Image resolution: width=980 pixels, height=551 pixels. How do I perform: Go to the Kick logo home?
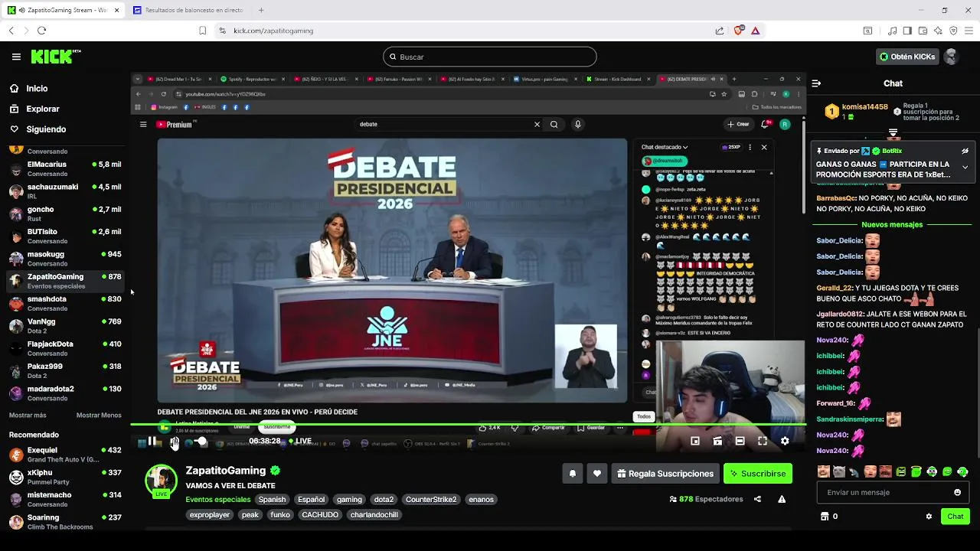click(x=55, y=57)
